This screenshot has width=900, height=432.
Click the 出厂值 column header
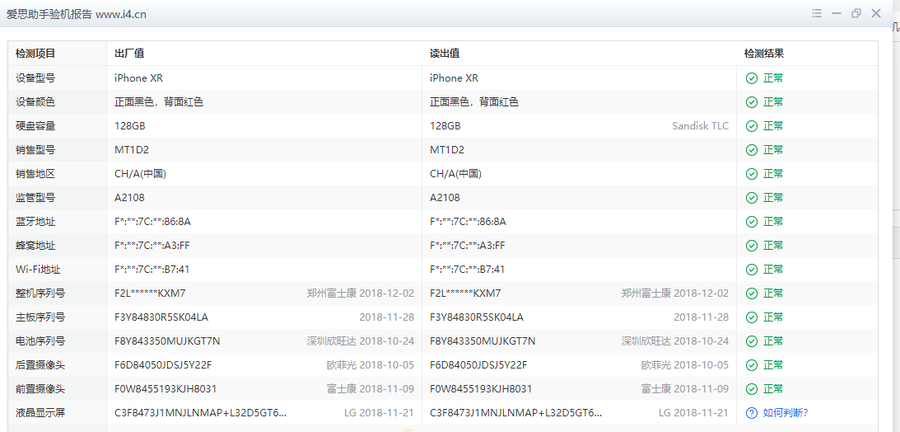point(129,54)
